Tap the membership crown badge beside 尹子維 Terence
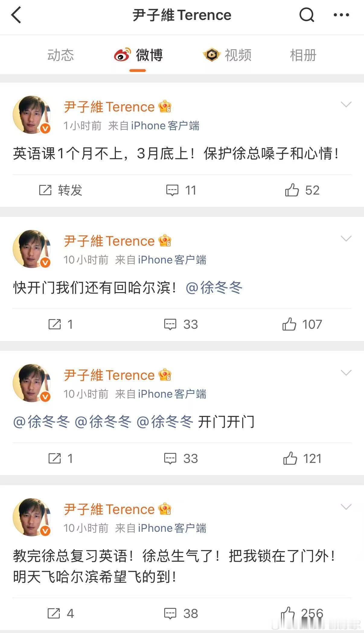This screenshot has width=364, height=633. click(x=164, y=106)
